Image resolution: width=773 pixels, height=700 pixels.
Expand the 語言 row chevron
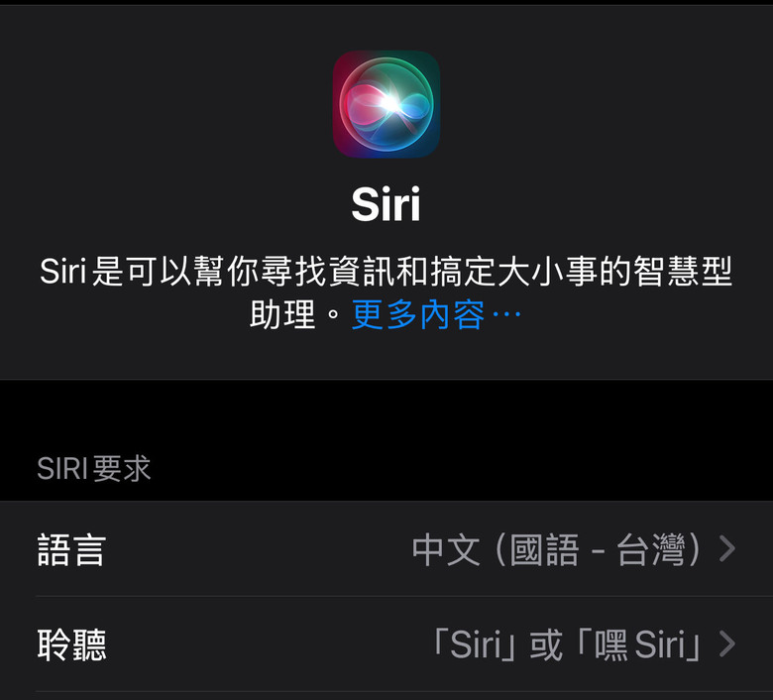point(727,549)
